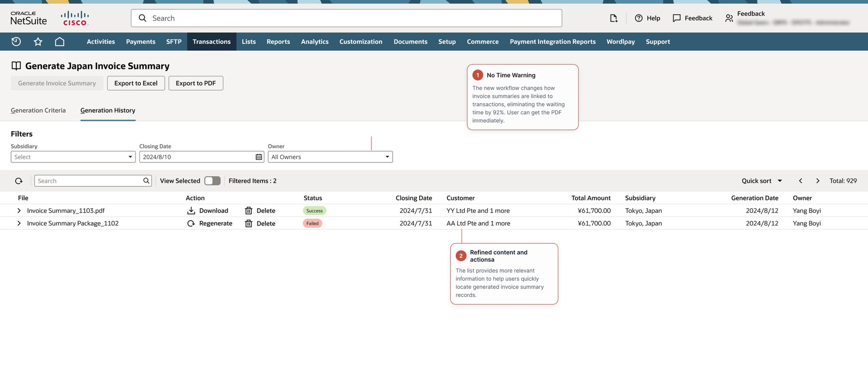Screen dimensions: 868x371
Task: Expand the Invoice Summary_1103.pdf row
Action: pos(19,211)
